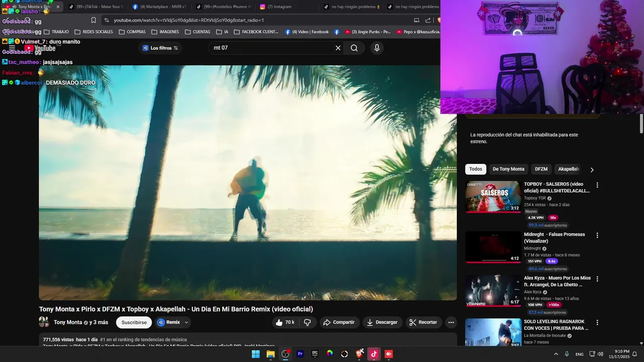644x362 pixels.
Task: Open TikTok app in taskbar
Action: [374, 354]
